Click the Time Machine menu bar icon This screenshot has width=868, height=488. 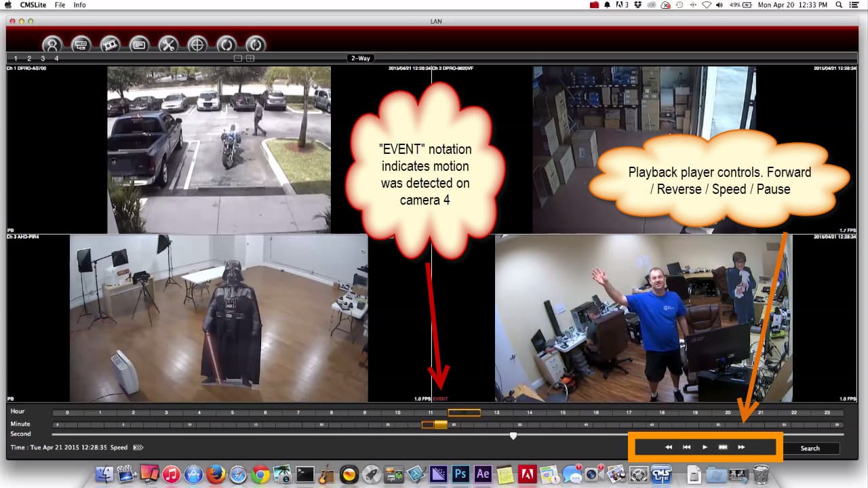[679, 5]
